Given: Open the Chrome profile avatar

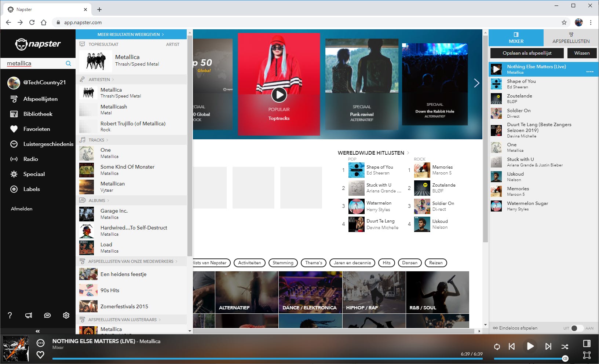Looking at the screenshot, I should click(x=579, y=22).
